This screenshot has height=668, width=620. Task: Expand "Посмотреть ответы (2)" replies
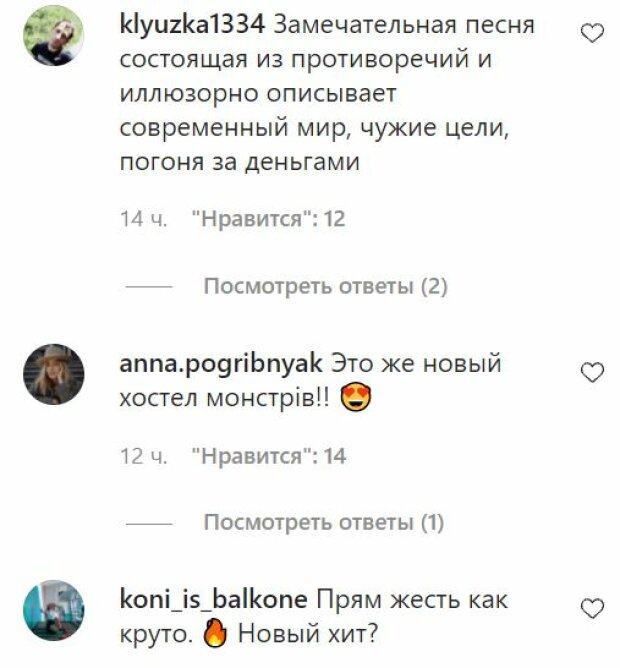[x=326, y=286]
